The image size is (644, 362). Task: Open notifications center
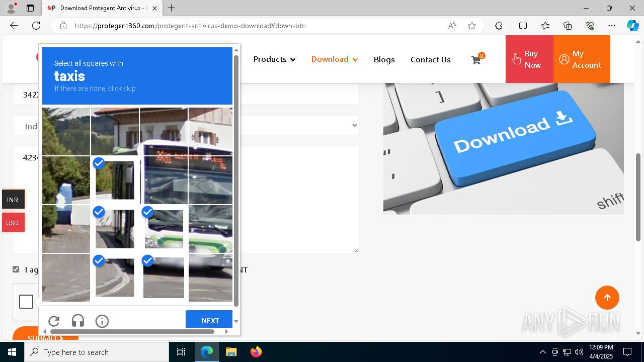pos(627,352)
